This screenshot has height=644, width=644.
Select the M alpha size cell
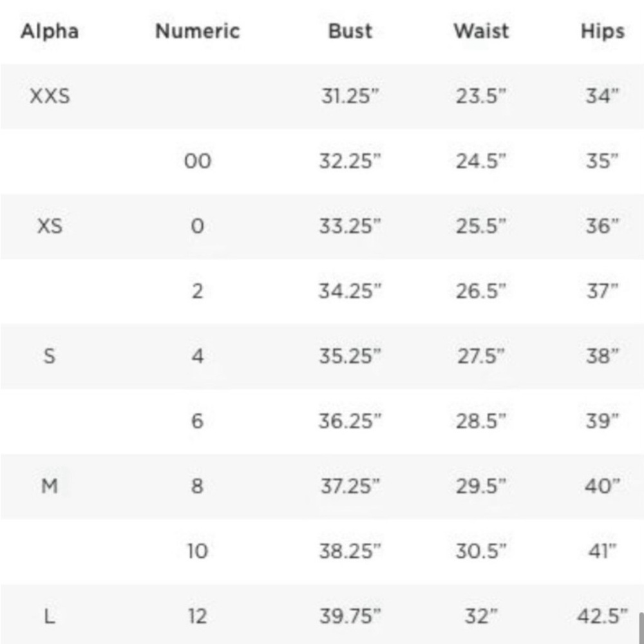tap(50, 486)
